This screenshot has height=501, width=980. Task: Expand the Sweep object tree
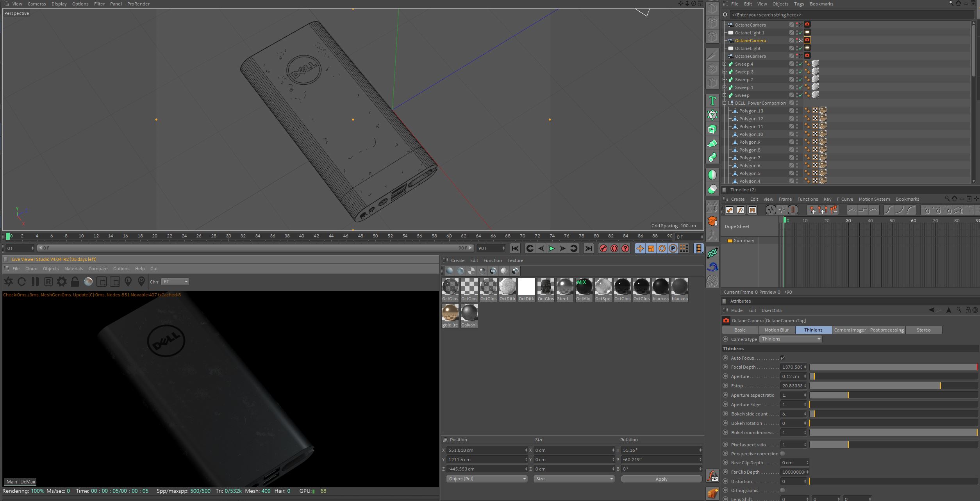coord(725,95)
